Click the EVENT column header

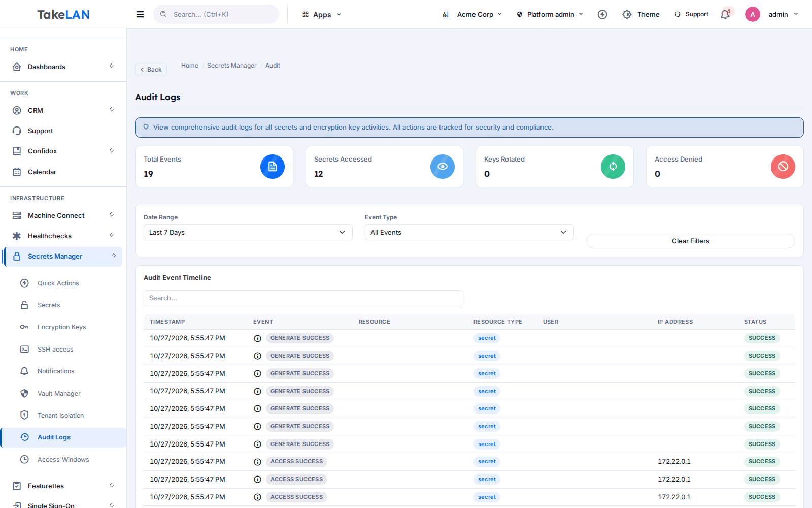263,322
